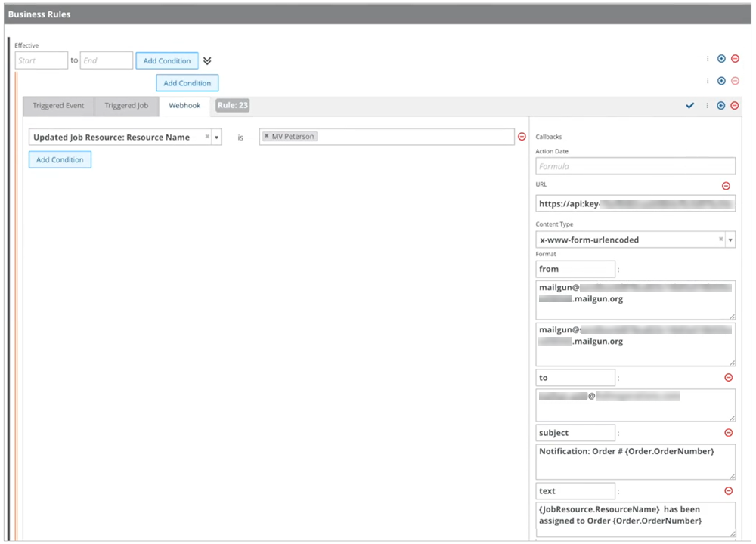Click the plus icon in the second condition row
Image resolution: width=756 pixels, height=544 pixels.
pyautogui.click(x=721, y=81)
